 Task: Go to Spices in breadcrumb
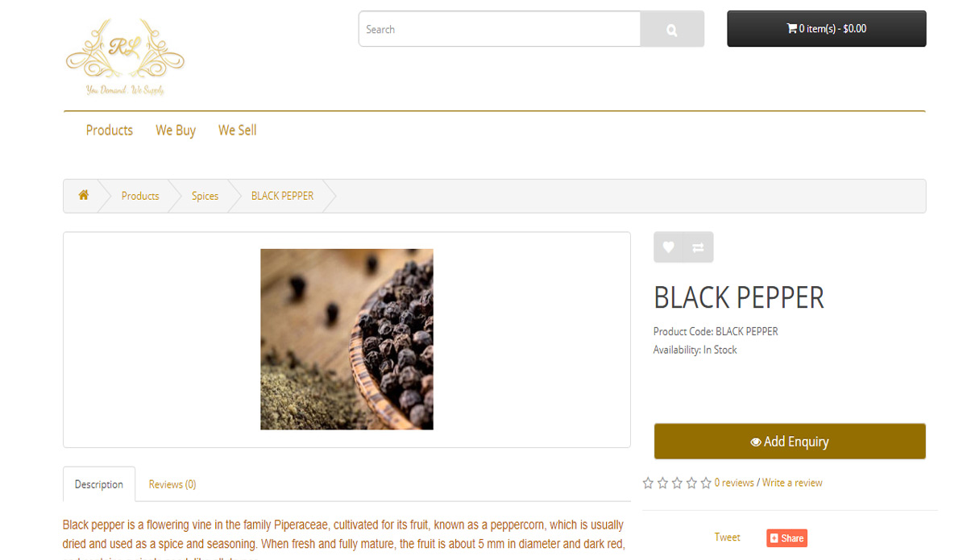[x=205, y=196]
